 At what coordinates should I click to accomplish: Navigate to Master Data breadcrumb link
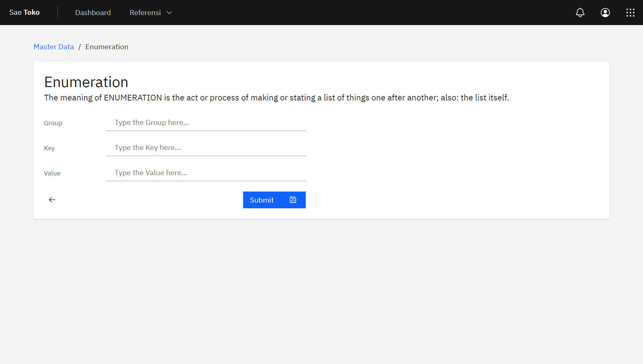[x=54, y=47]
